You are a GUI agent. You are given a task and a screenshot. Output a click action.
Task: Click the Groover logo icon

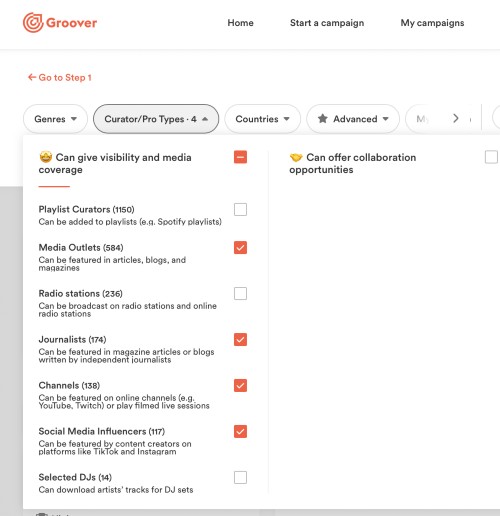point(33,23)
